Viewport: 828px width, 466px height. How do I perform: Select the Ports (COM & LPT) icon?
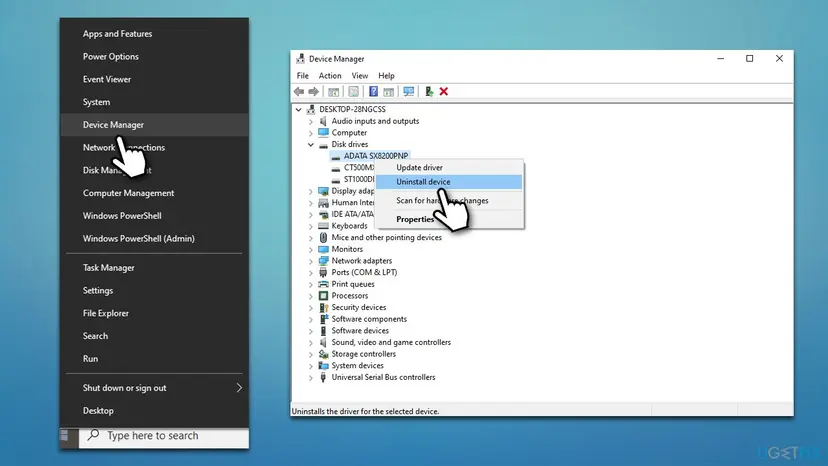click(x=323, y=273)
